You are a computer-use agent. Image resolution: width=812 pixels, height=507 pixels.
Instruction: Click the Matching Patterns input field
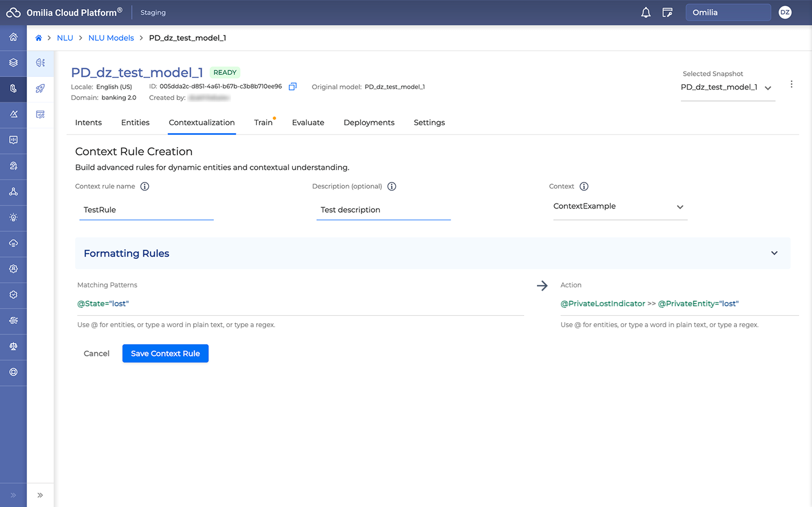pyautogui.click(x=300, y=304)
